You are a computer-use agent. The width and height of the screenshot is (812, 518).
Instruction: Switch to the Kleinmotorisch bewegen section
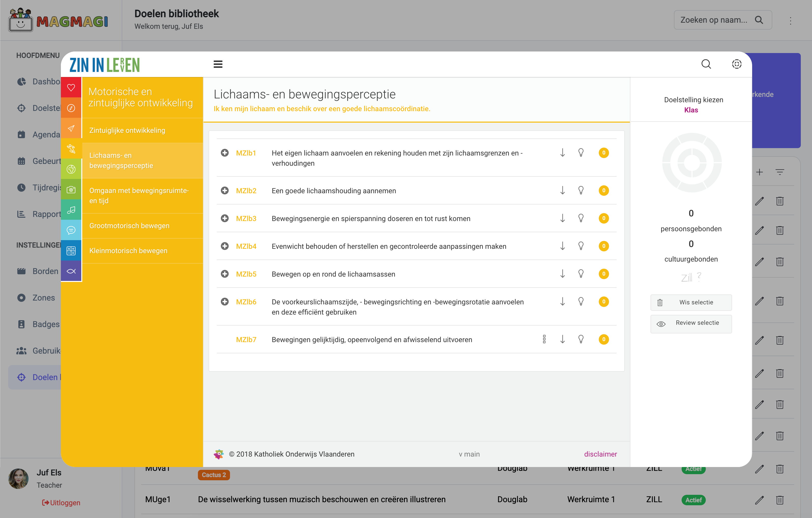128,250
